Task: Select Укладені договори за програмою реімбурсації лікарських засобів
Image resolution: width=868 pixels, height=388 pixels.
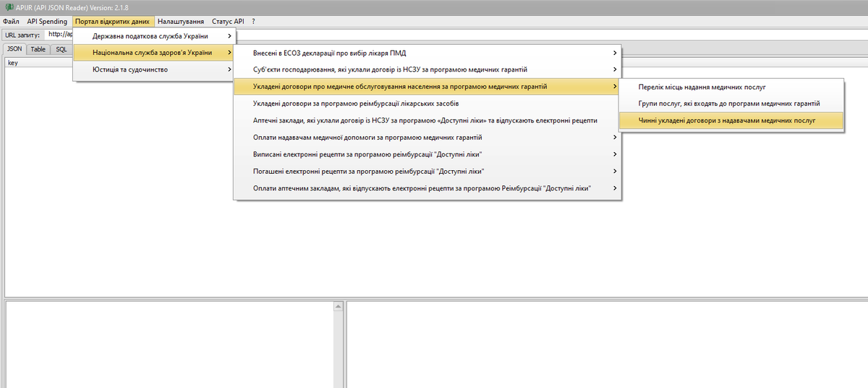Action: (427, 104)
